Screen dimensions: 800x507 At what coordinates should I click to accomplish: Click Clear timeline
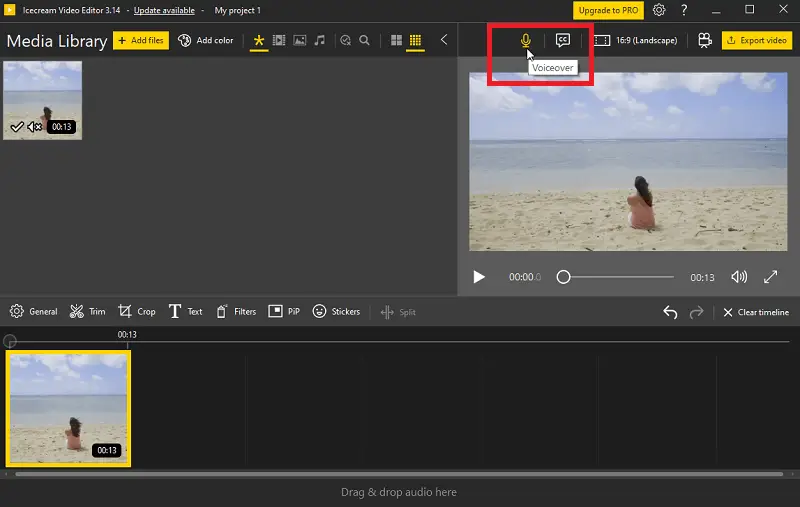(x=756, y=312)
